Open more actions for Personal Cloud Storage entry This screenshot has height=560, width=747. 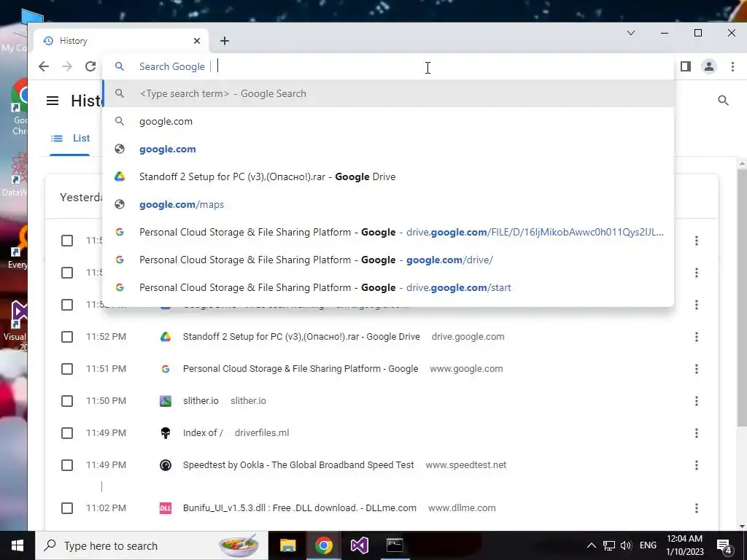[x=697, y=368]
